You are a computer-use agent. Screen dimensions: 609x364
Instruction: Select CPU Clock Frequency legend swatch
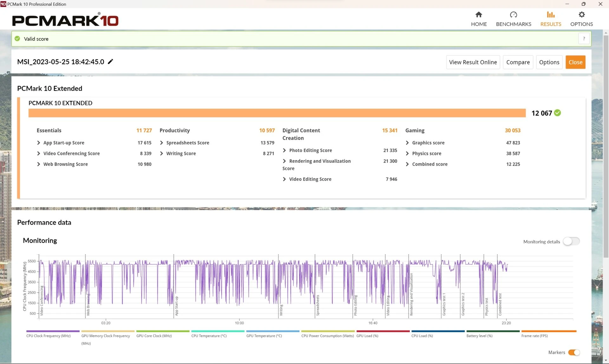[53, 331]
